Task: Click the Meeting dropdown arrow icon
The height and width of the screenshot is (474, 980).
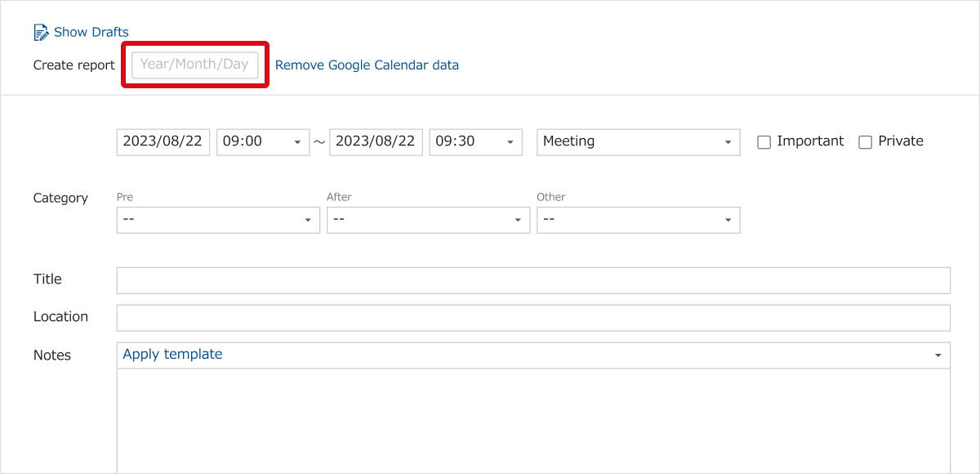Action: (x=728, y=142)
